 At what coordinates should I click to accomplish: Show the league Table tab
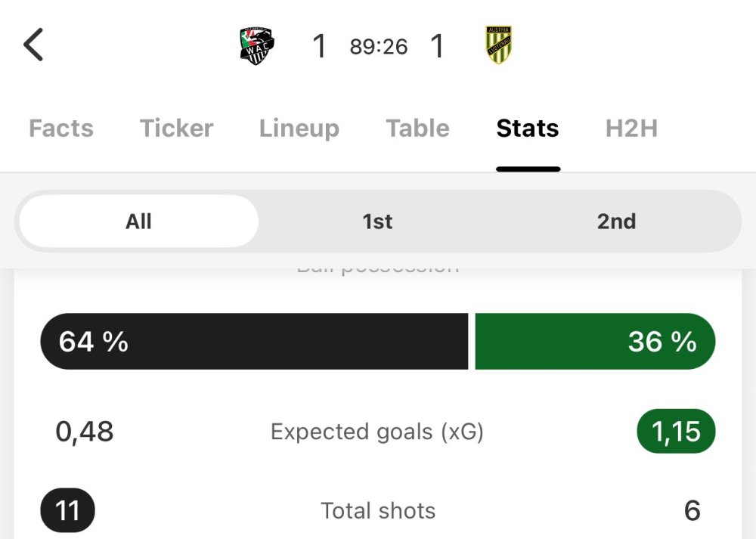pyautogui.click(x=417, y=129)
